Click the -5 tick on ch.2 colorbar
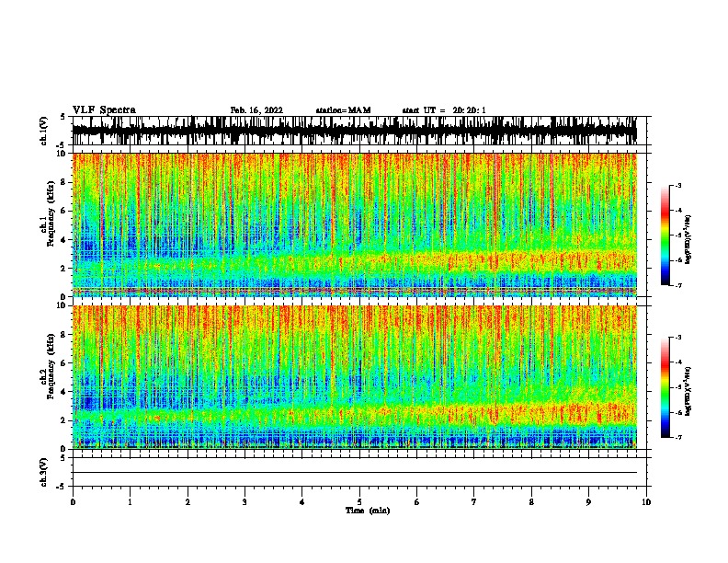 point(677,387)
